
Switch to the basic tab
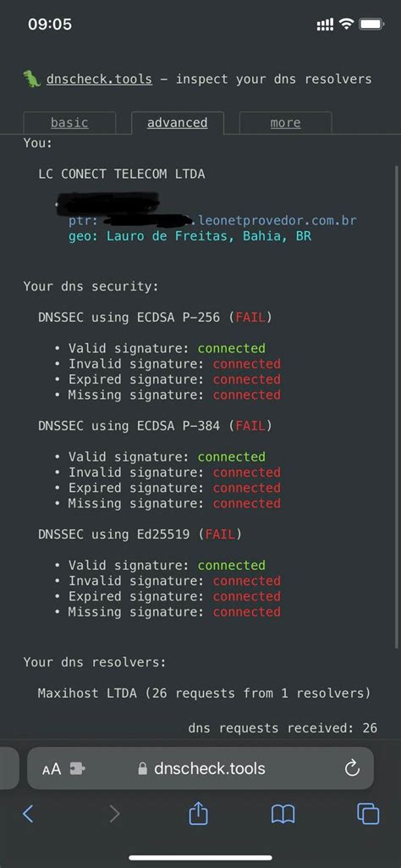pyautogui.click(x=69, y=123)
